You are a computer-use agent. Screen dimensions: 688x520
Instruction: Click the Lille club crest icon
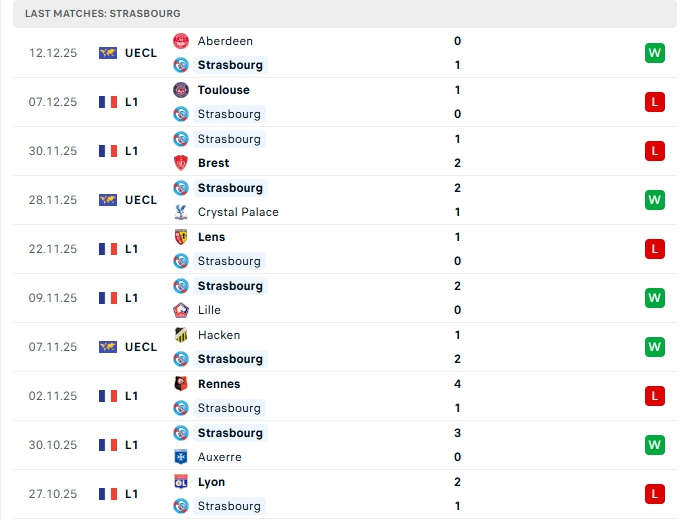181,310
